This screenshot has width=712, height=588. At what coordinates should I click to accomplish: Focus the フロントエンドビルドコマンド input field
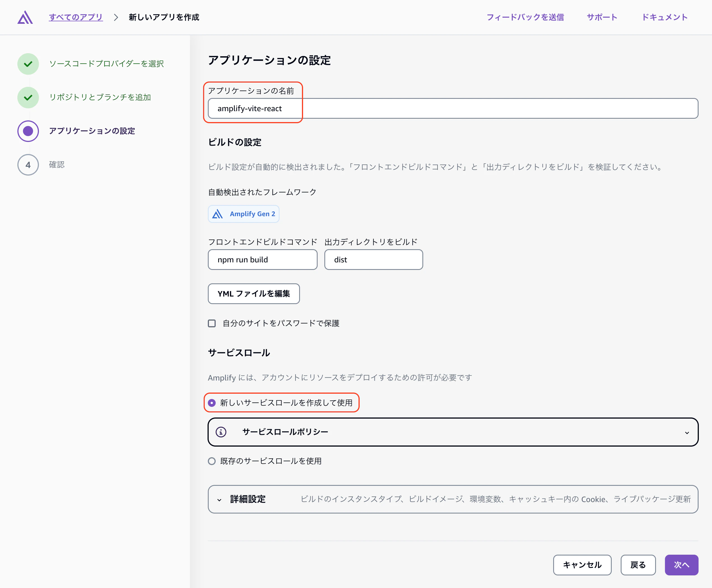263,260
